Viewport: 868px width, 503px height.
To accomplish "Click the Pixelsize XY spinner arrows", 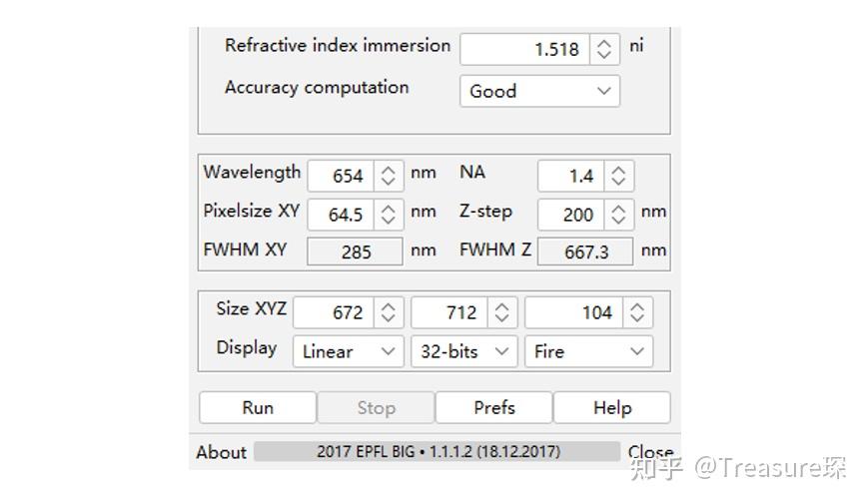I will pyautogui.click(x=388, y=215).
